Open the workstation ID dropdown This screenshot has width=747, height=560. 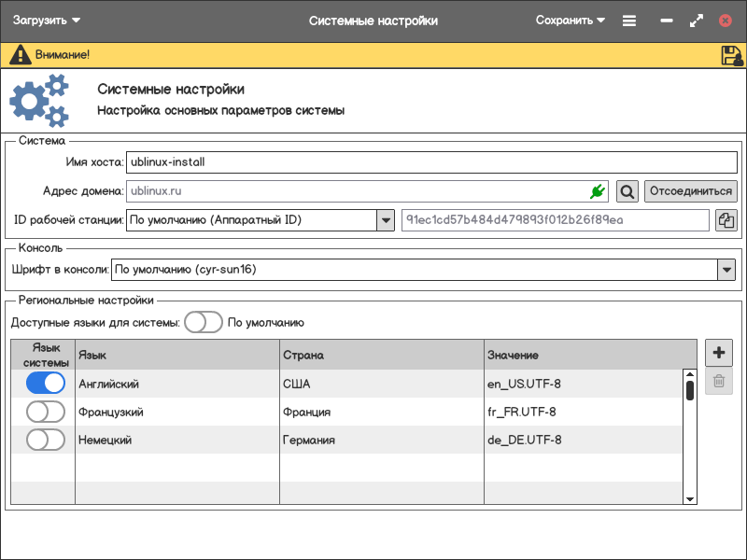(x=385, y=220)
